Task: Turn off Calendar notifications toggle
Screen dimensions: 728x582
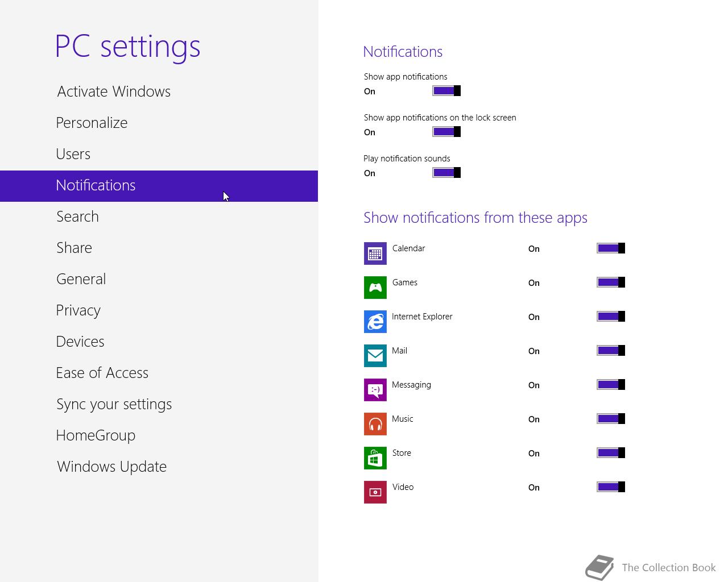Action: [611, 248]
